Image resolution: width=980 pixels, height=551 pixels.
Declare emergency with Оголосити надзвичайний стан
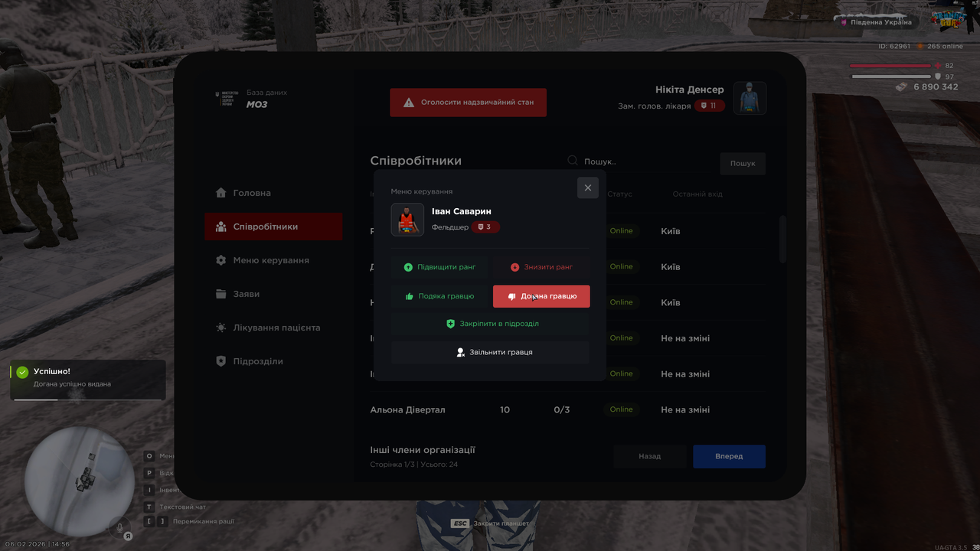click(468, 103)
